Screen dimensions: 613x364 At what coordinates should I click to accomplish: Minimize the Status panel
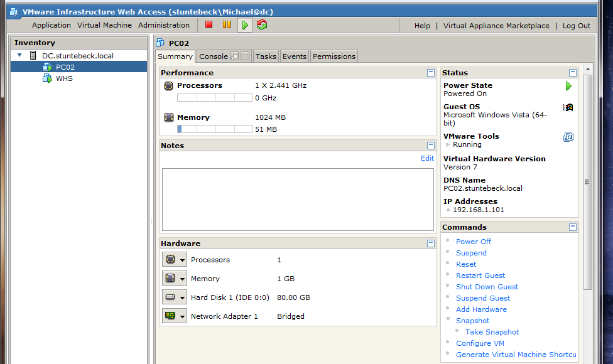coord(572,73)
